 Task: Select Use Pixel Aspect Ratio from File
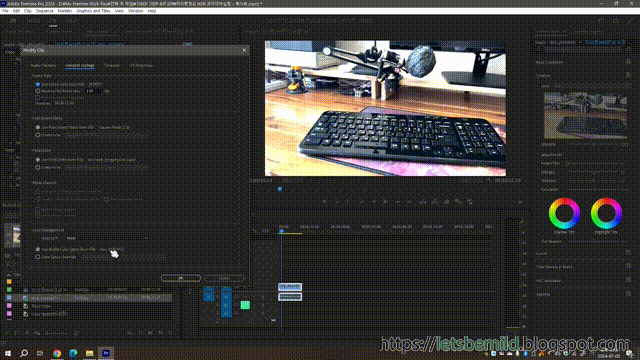click(x=38, y=127)
